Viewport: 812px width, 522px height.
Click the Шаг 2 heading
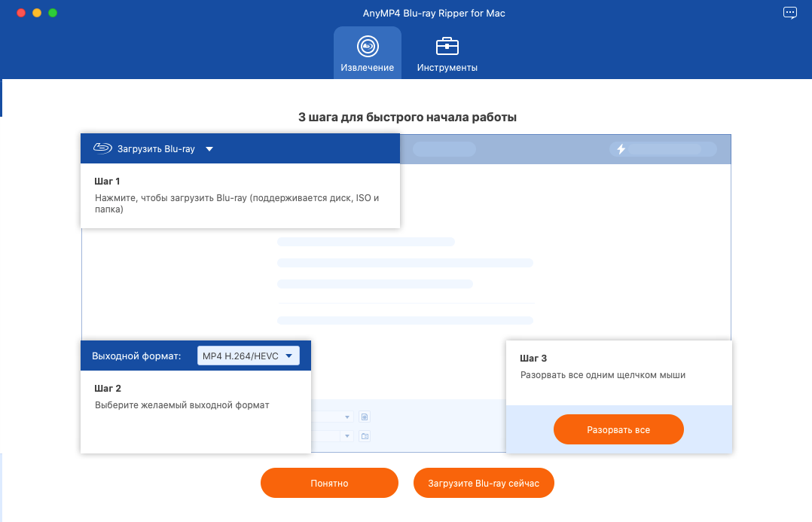[x=108, y=389]
